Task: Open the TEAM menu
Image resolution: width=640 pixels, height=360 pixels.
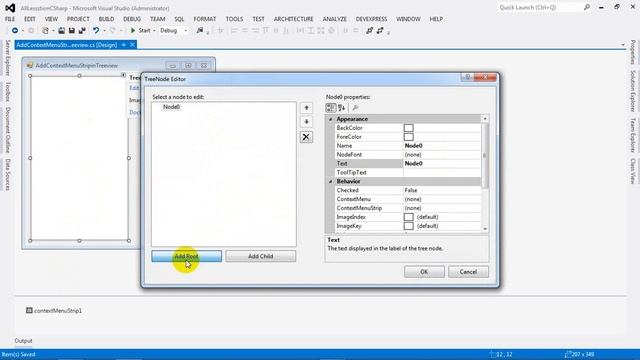Action: click(158, 19)
